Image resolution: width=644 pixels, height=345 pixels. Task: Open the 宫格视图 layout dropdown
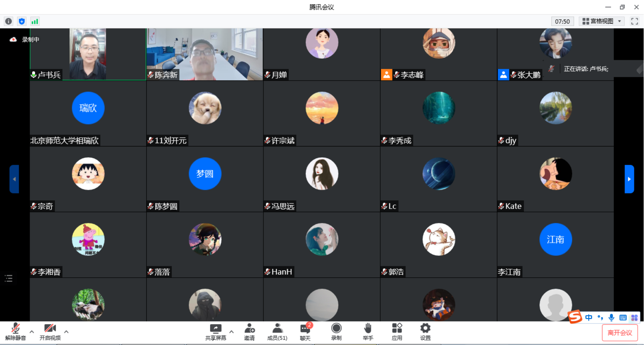click(x=602, y=21)
